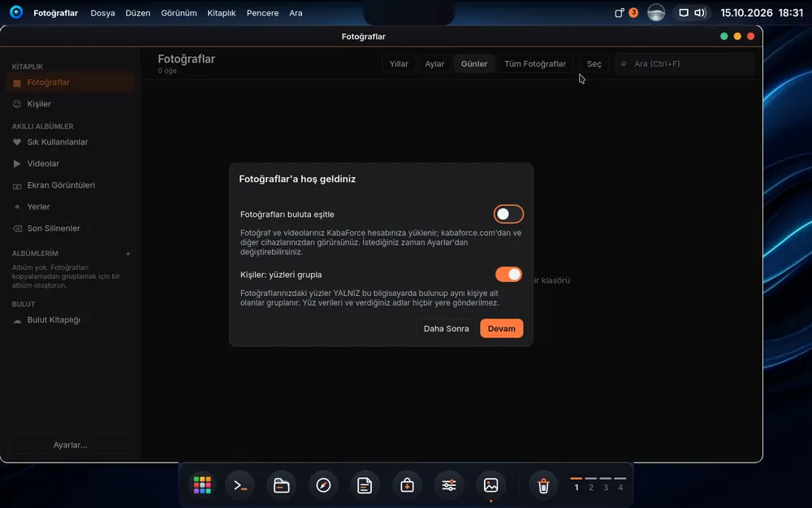Select Kişiler in the sidebar
This screenshot has height=508, width=812.
(x=71, y=104)
